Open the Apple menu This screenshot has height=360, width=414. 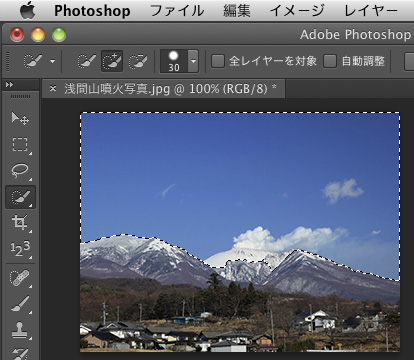click(27, 11)
